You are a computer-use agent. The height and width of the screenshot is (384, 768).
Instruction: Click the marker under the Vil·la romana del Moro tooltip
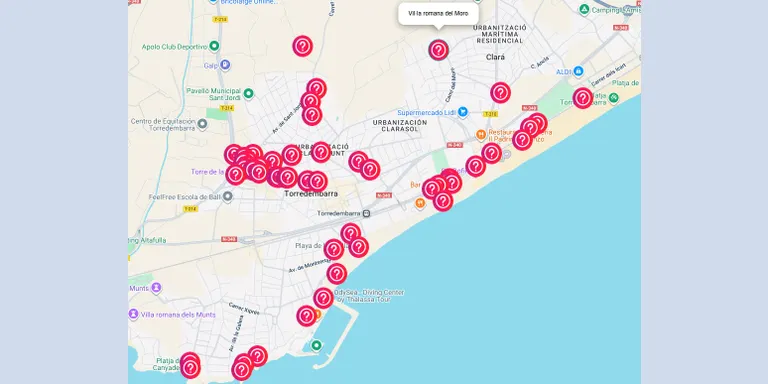(x=438, y=50)
